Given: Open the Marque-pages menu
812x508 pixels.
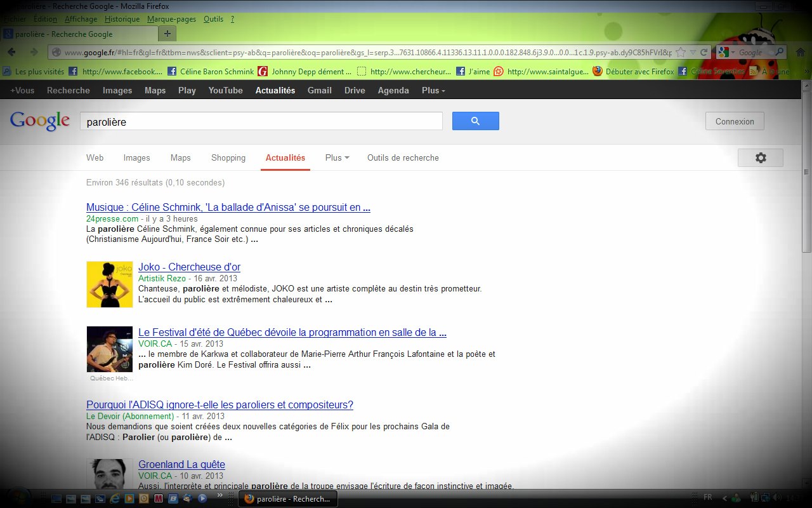Looking at the screenshot, I should click(171, 19).
